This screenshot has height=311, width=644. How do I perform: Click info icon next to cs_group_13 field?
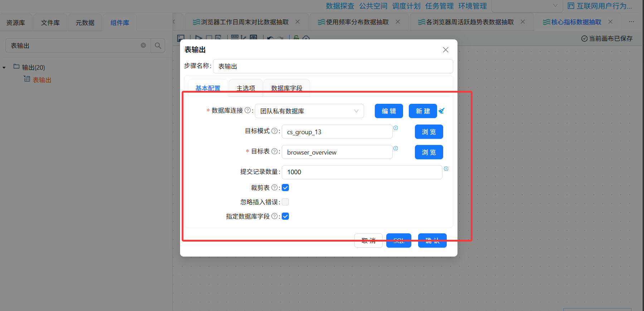(x=396, y=128)
